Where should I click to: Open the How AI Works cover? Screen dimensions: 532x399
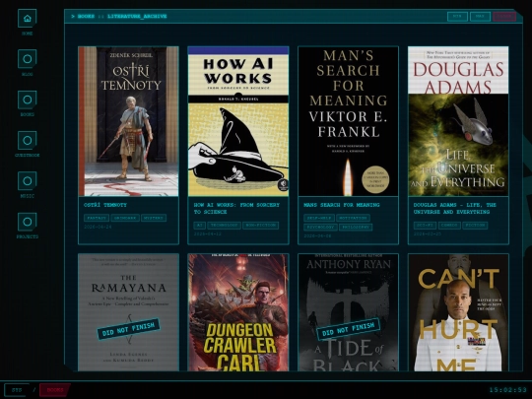click(238, 121)
